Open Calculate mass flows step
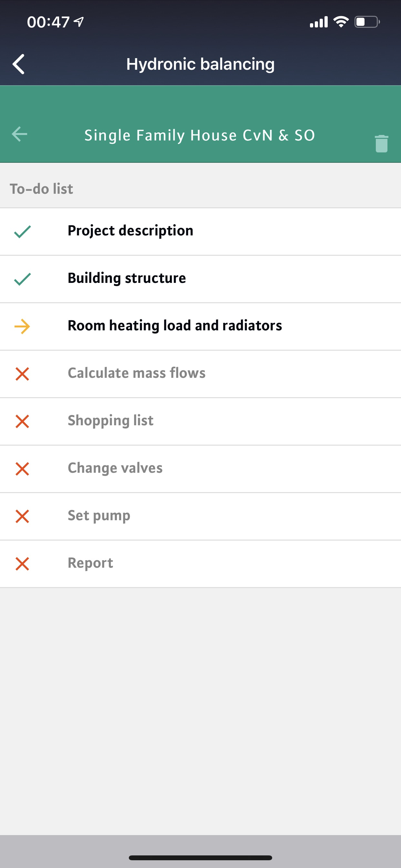 [x=137, y=373]
